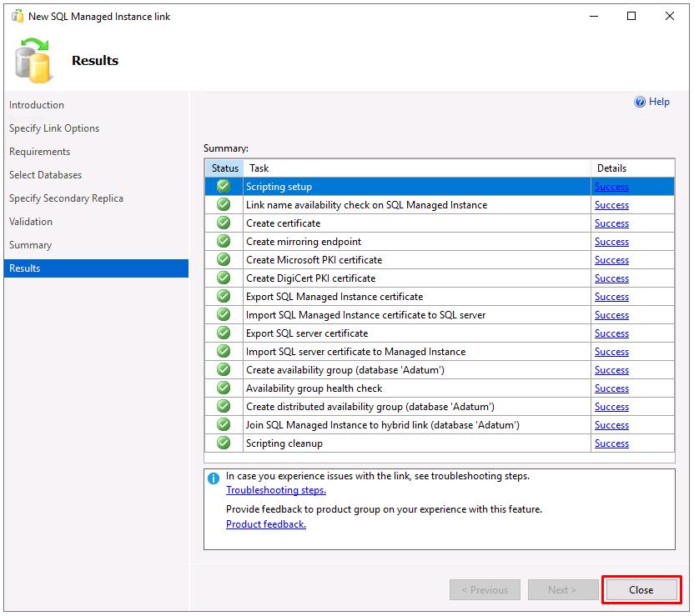Image resolution: width=694 pixels, height=616 pixels.
Task: Open Success details for Join SQL Managed Instance
Action: tap(611, 425)
